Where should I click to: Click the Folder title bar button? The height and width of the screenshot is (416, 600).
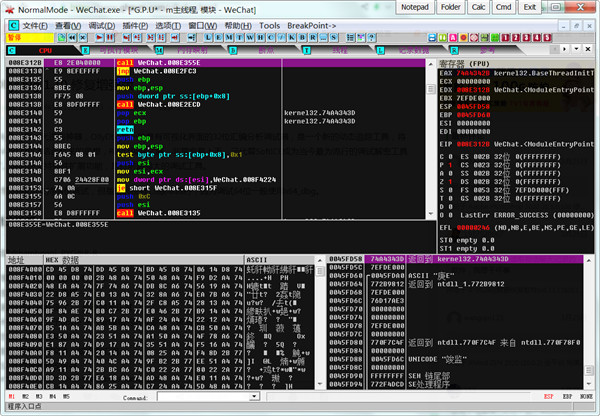451,7
